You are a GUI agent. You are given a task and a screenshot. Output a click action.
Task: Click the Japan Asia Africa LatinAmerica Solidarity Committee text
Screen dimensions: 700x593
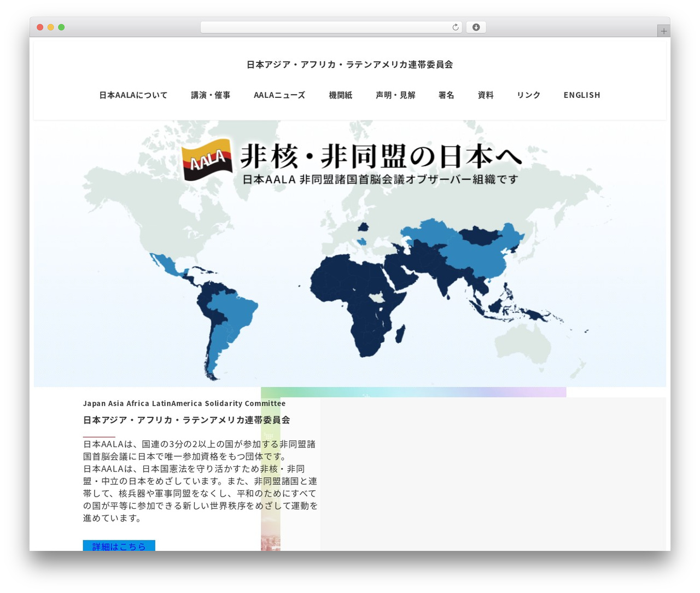tap(184, 404)
